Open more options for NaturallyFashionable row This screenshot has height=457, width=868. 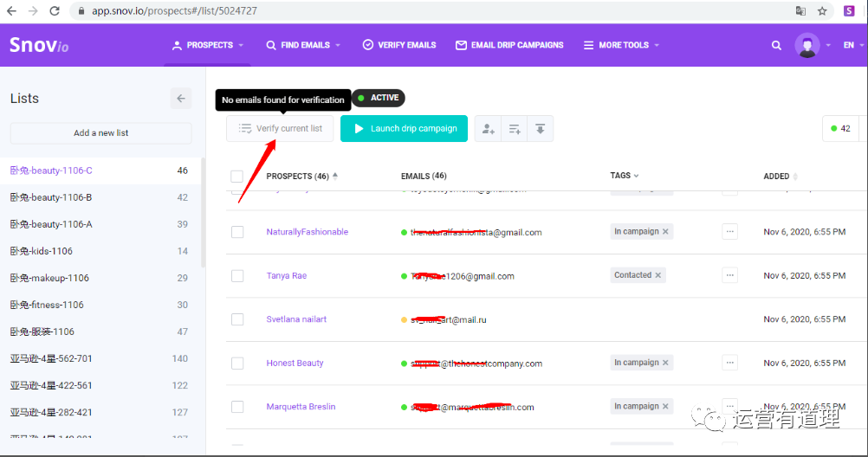(729, 232)
